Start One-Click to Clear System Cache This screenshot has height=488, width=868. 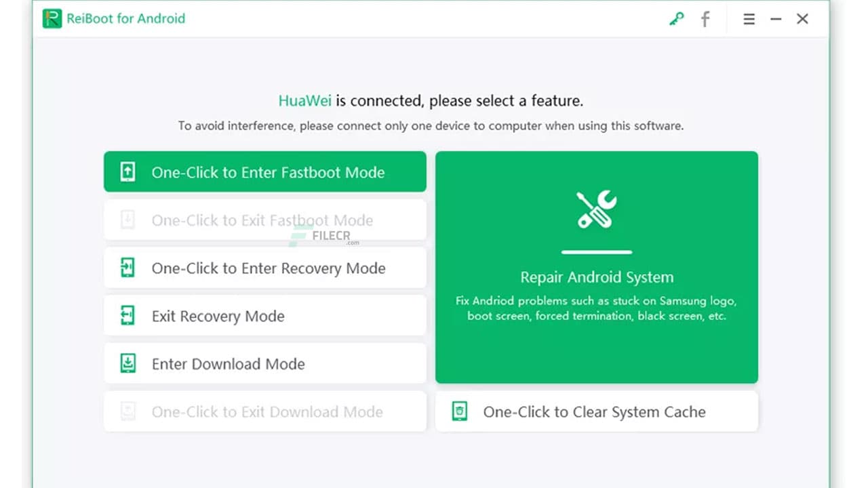coord(597,411)
